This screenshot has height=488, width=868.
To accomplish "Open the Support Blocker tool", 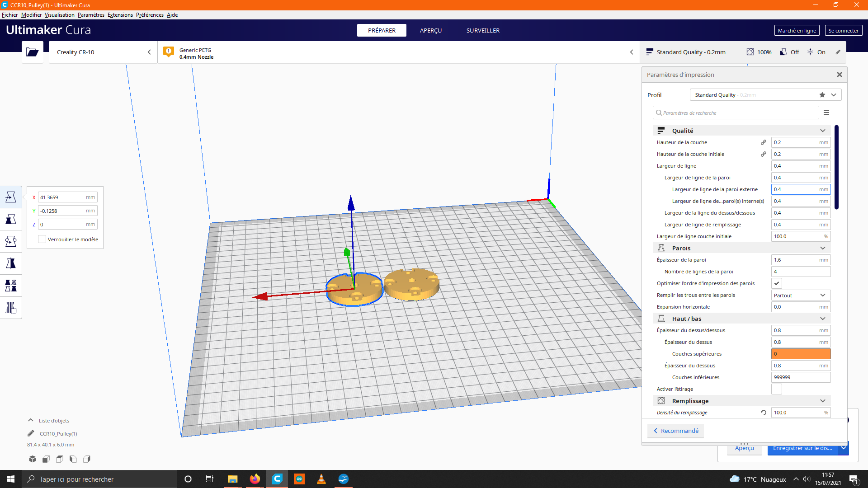I will point(11,308).
